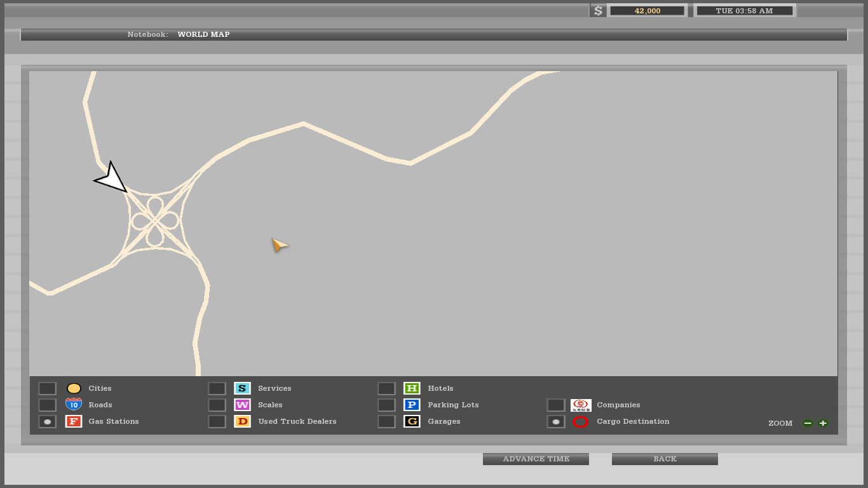868x488 pixels.
Task: Click the blue Parking Lots P icon
Action: (412, 405)
